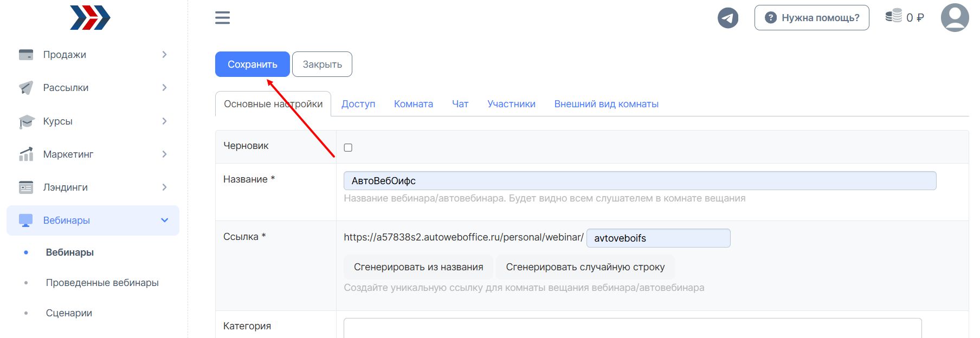Click the Черновик field label
The height and width of the screenshot is (338, 980).
(x=246, y=146)
